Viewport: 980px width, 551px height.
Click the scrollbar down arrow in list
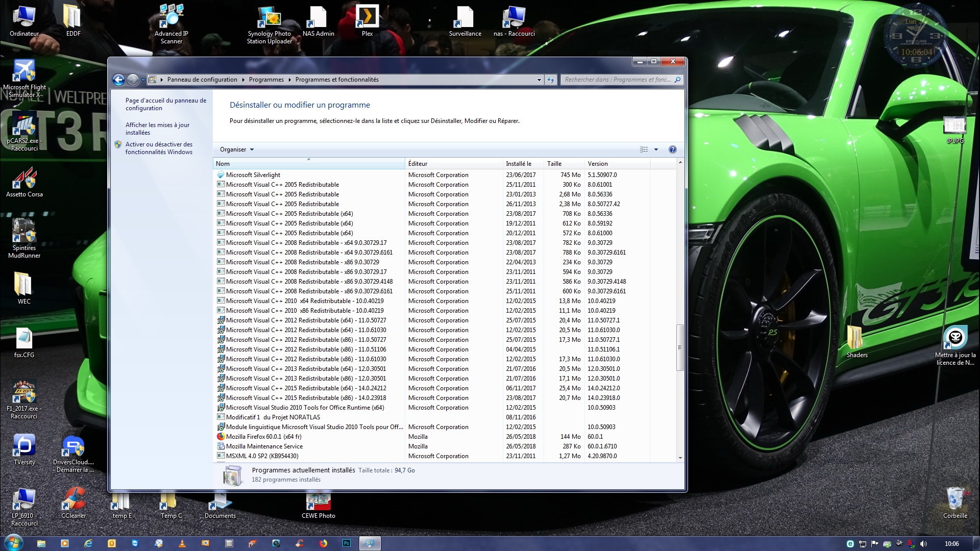coord(680,458)
